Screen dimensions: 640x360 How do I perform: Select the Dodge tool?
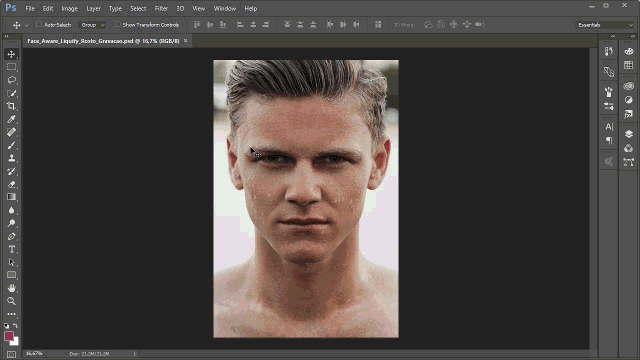11,223
